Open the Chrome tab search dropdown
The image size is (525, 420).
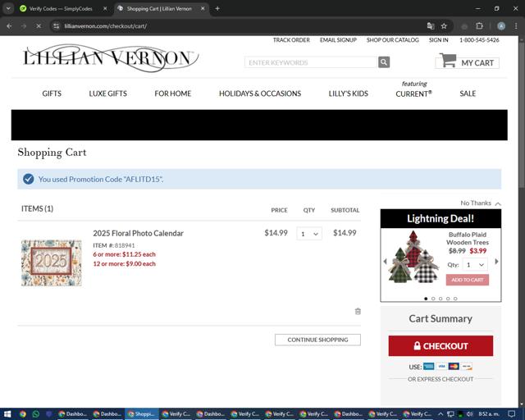(8, 8)
